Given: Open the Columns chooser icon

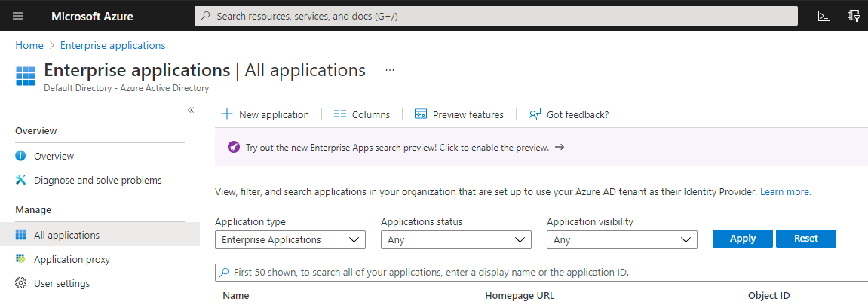Looking at the screenshot, I should 340,114.
